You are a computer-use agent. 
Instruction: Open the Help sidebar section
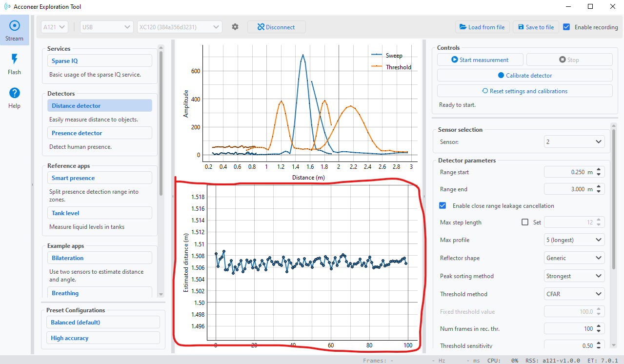coord(14,98)
